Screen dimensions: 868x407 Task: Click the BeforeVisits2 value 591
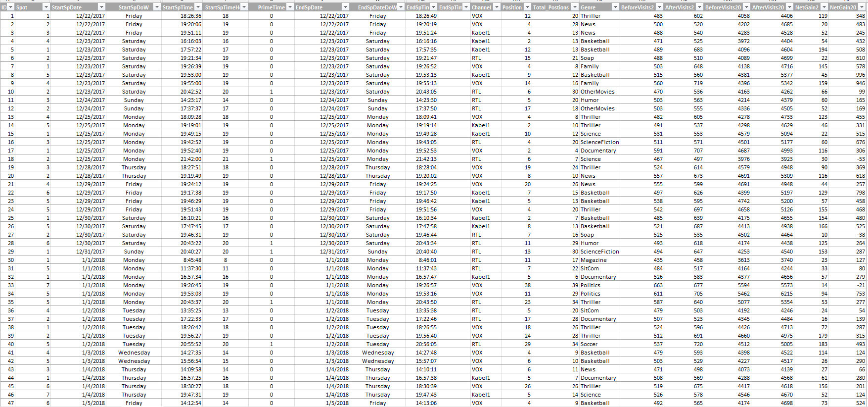tap(642, 151)
